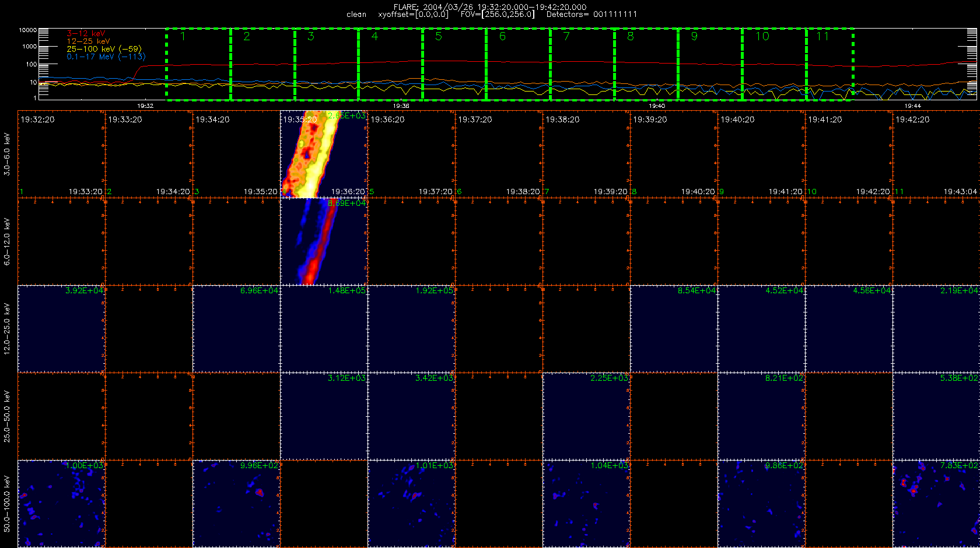Open the 3-6 keV image labeled 2.65E+03
The image size is (980, 548).
coord(324,154)
